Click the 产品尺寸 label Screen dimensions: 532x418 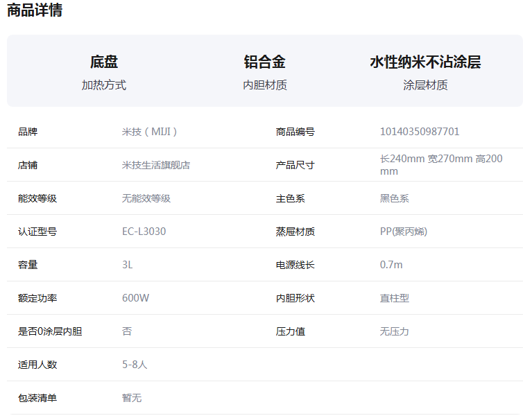coord(295,165)
